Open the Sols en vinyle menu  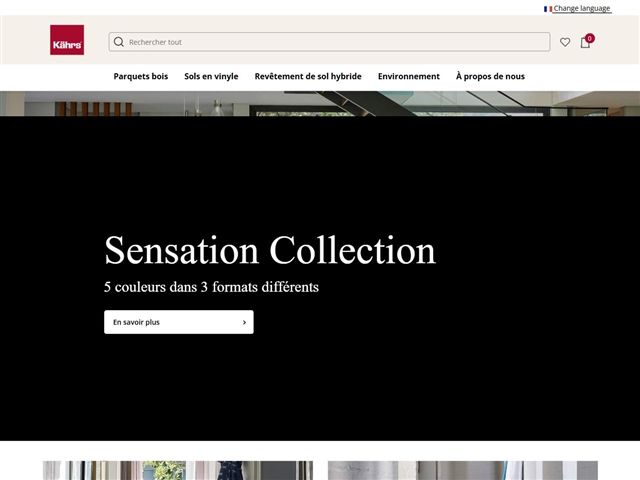pyautogui.click(x=211, y=76)
